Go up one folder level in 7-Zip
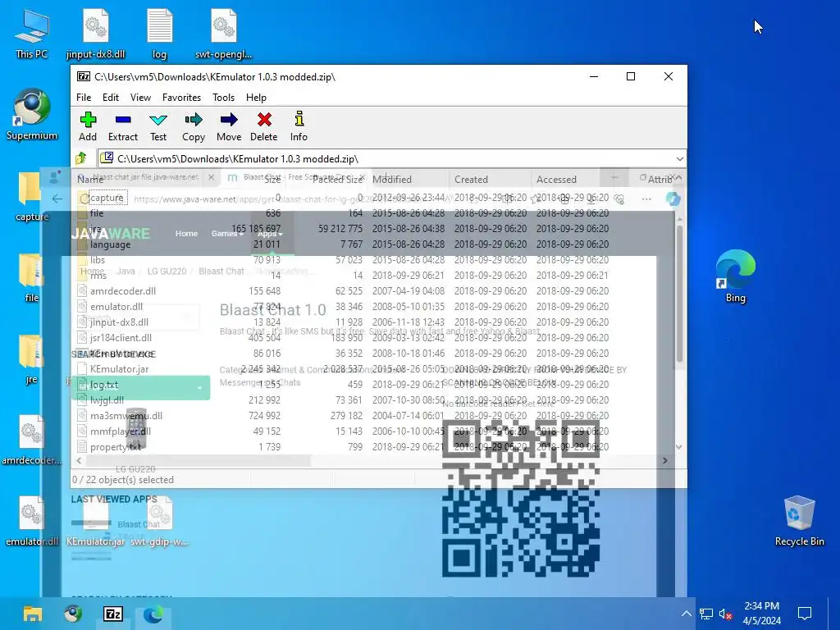The width and height of the screenshot is (840, 630). (x=81, y=158)
